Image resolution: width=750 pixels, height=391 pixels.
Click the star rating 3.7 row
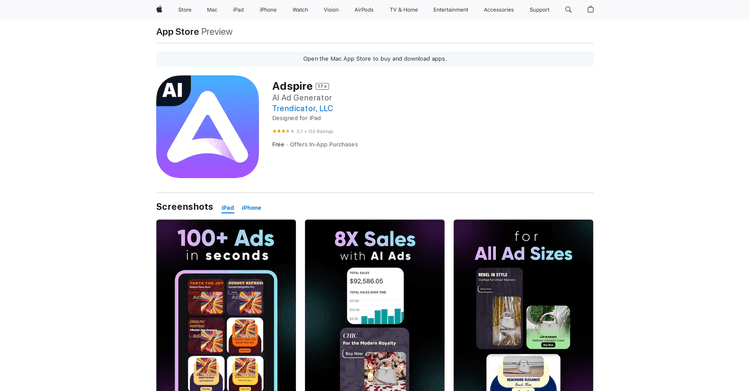click(x=303, y=131)
